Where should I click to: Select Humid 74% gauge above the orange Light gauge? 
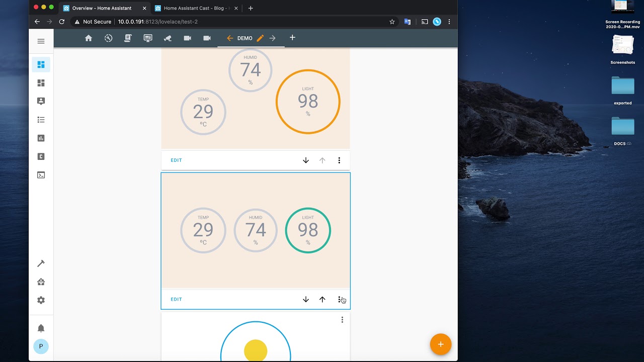[x=251, y=70]
